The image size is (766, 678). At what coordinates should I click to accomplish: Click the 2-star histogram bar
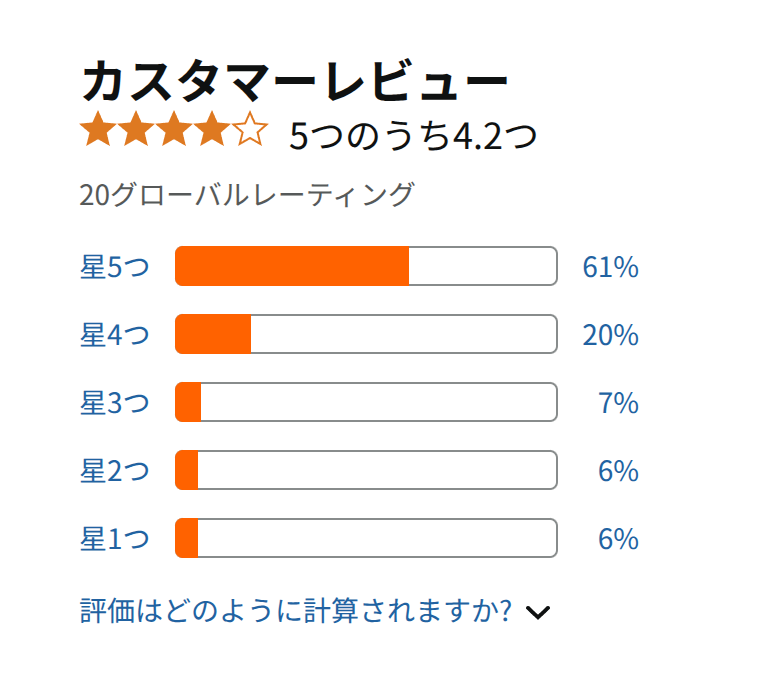tap(366, 470)
